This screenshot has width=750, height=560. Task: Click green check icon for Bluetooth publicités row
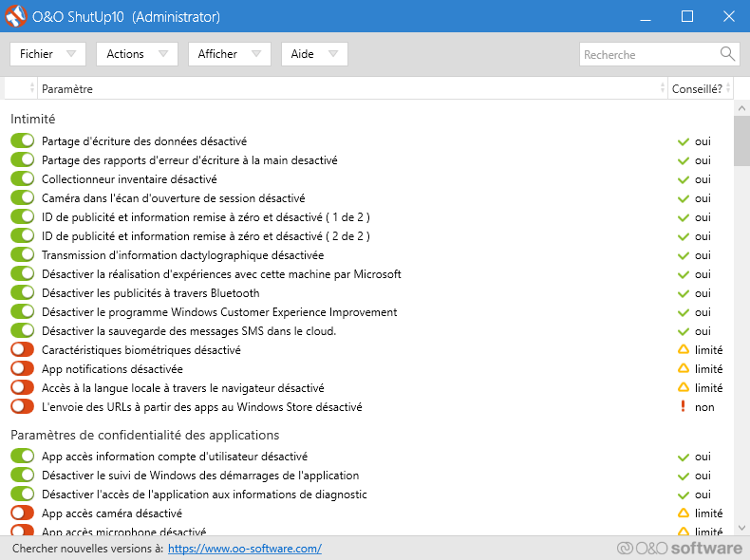(683, 293)
